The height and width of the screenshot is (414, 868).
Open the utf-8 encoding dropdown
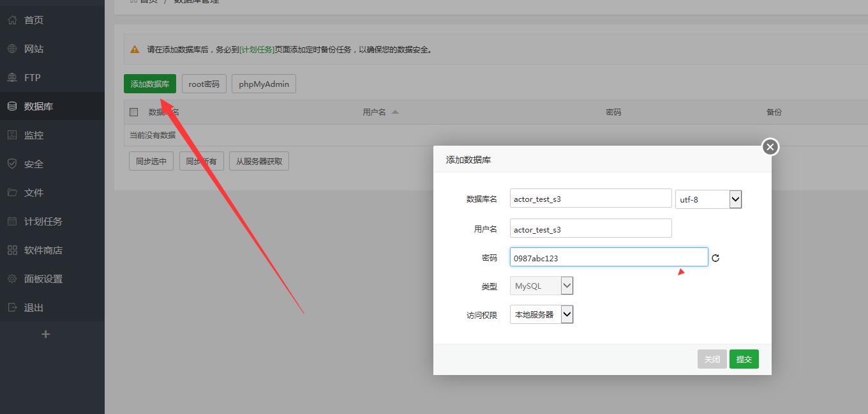(708, 199)
